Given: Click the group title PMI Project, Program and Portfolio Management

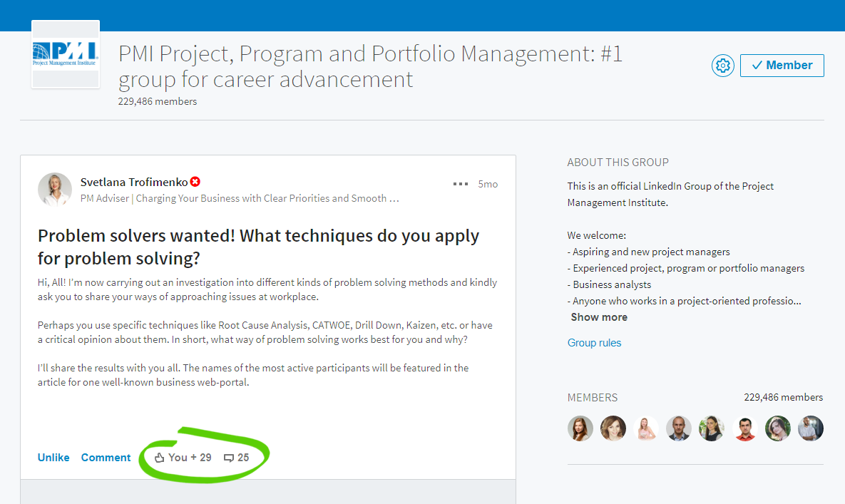Looking at the screenshot, I should click(370, 66).
